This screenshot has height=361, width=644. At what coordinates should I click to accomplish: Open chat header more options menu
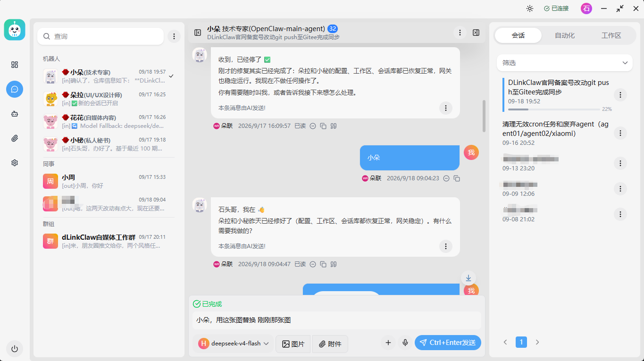pos(460,33)
